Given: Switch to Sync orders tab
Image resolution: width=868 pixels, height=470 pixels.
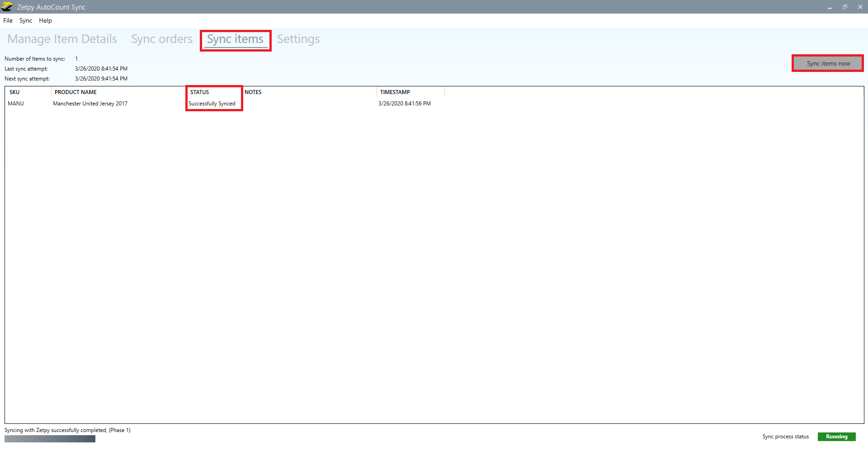Looking at the screenshot, I should (162, 39).
